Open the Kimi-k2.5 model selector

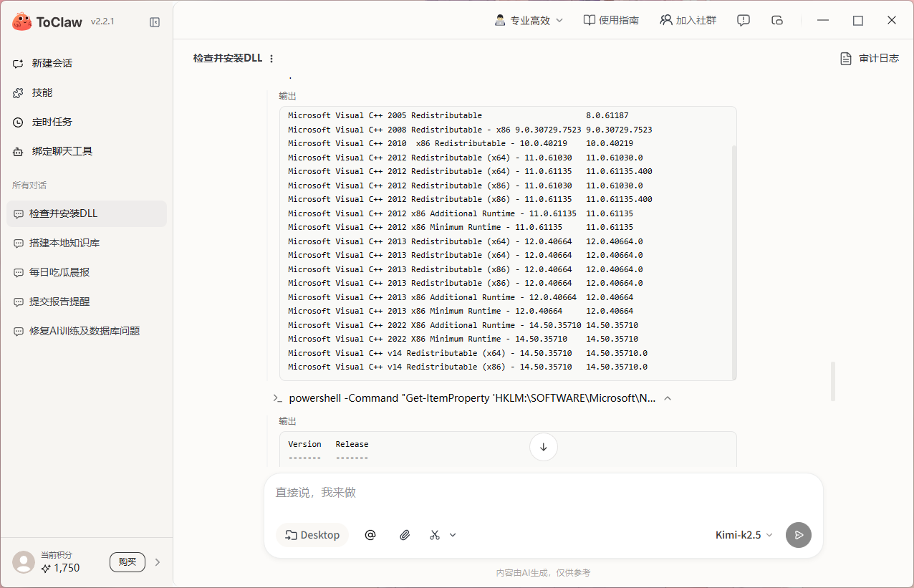(x=744, y=535)
